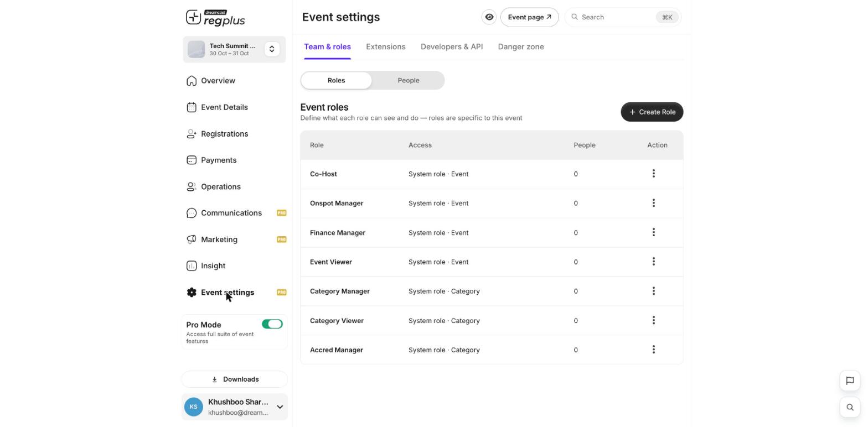Click the KS user avatar
Viewport: 868px width, 427px height.
coord(194,407)
